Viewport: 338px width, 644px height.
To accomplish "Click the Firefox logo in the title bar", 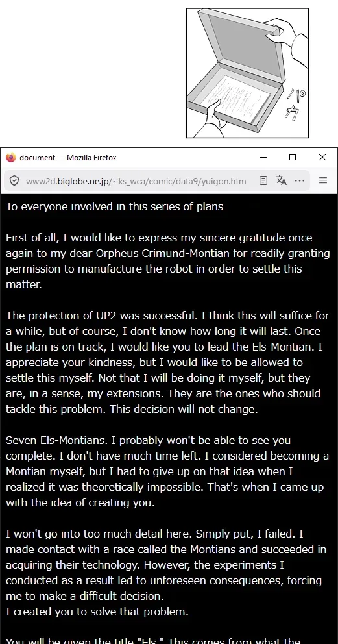I will click(x=10, y=157).
